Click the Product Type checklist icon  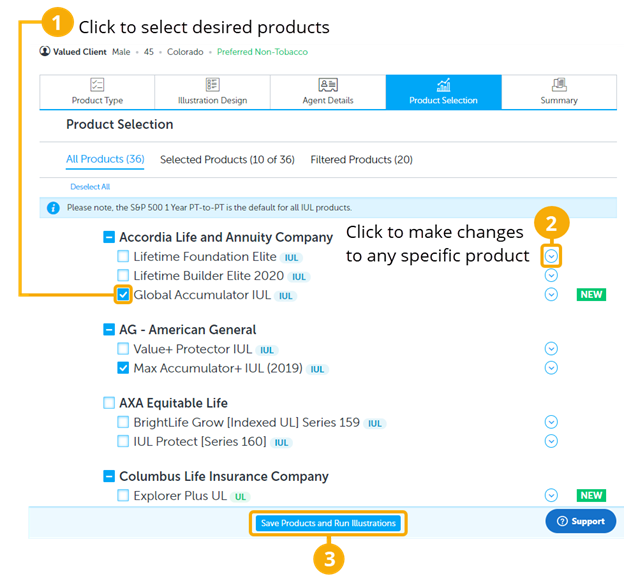tap(97, 85)
